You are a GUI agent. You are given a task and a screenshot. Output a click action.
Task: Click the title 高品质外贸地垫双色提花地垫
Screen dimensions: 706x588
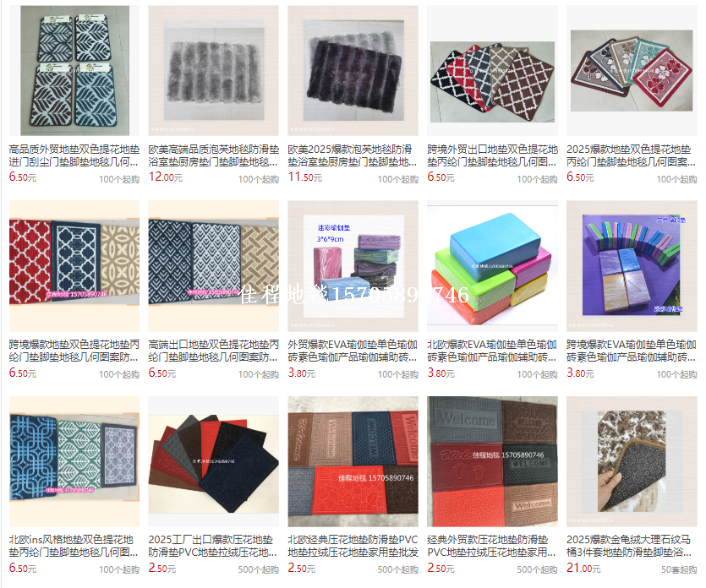click(x=74, y=150)
